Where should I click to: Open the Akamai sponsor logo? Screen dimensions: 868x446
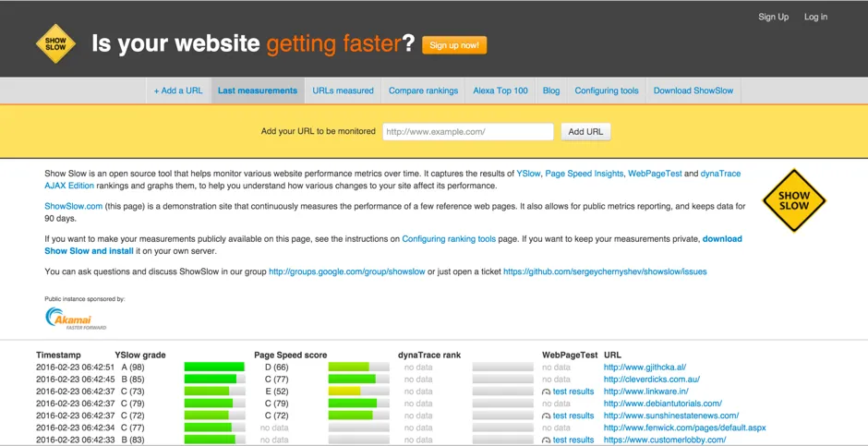coord(76,319)
